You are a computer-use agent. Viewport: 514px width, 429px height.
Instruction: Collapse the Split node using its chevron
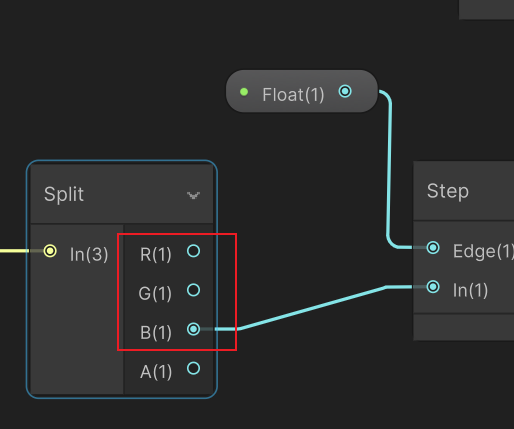pyautogui.click(x=193, y=195)
